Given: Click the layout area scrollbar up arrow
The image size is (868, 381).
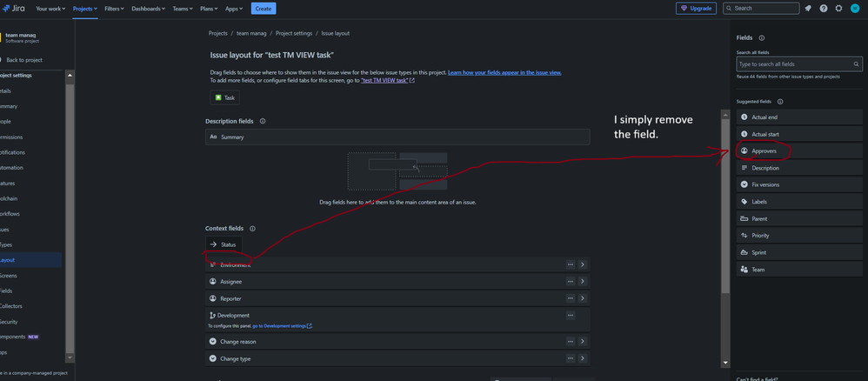Looking at the screenshot, I should tap(725, 114).
